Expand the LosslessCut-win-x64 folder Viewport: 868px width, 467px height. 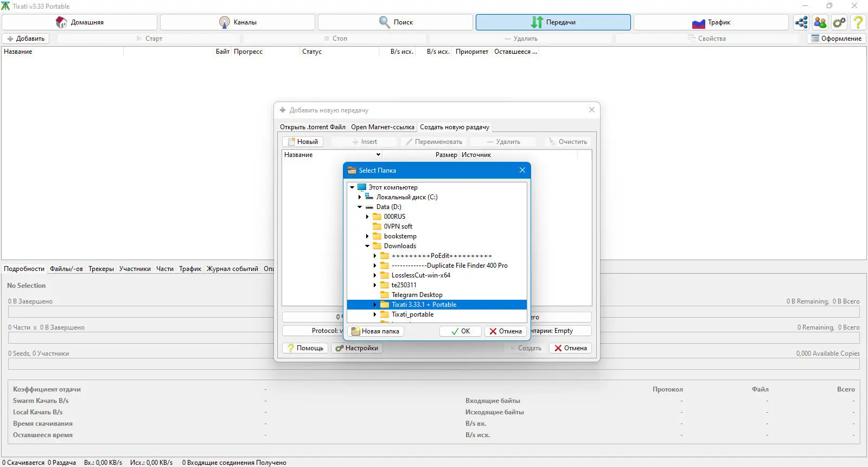[x=375, y=275]
